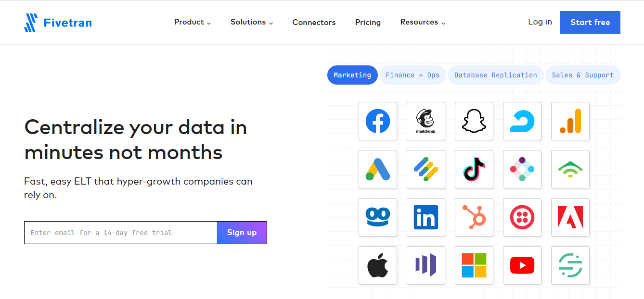
Task: Click the TikTok connector icon
Action: (x=474, y=169)
